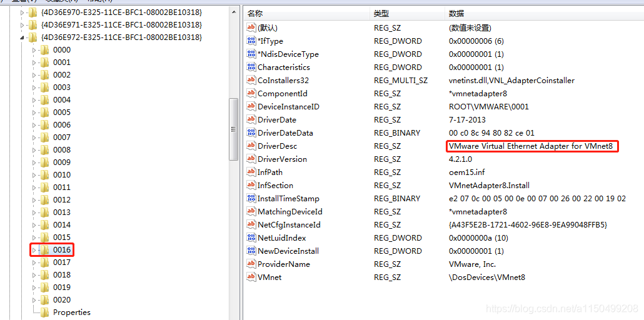The width and height of the screenshot is (644, 320).
Task: Click the '\DosDevices\VMnet8' data cell
Action: click(486, 277)
